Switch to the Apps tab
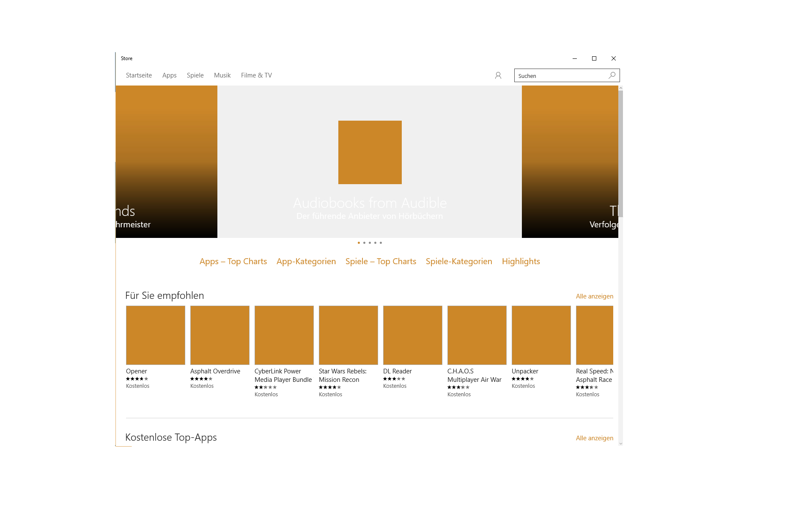 [x=169, y=75]
